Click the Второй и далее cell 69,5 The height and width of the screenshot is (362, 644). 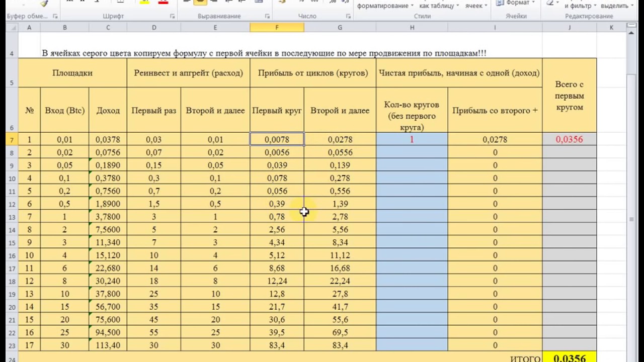(340, 332)
